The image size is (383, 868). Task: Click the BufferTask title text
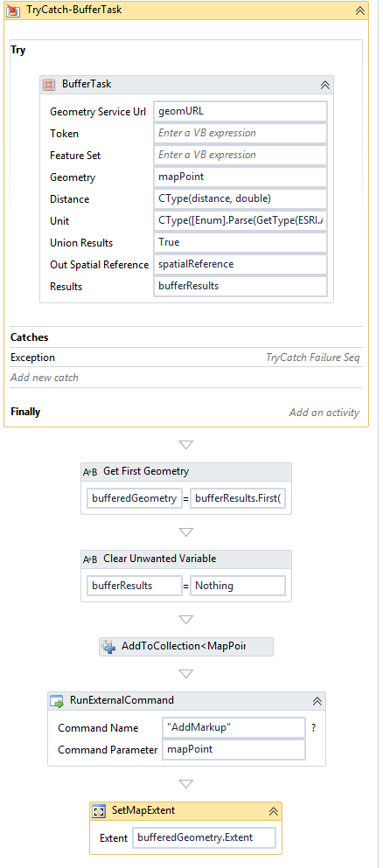87,84
